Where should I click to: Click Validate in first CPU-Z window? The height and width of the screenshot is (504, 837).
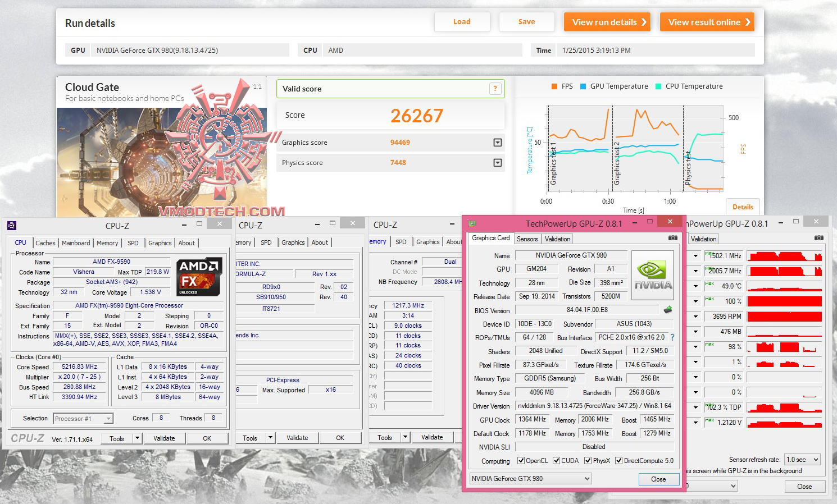coord(164,438)
